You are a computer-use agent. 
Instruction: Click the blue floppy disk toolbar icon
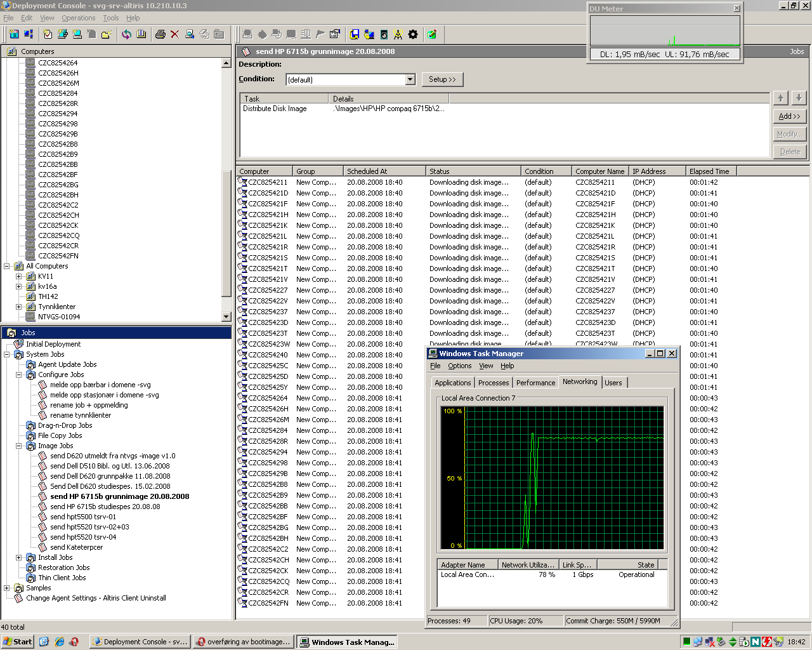355,34
